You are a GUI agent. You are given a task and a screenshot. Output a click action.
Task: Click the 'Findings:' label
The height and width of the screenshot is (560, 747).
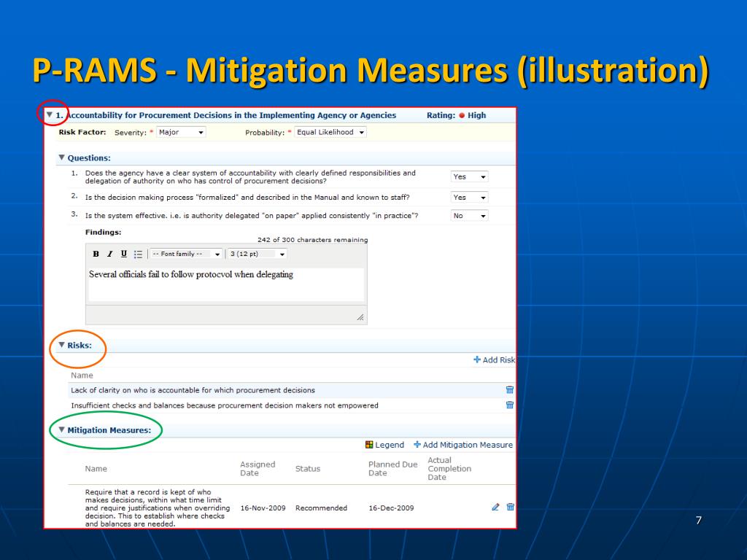tap(104, 233)
